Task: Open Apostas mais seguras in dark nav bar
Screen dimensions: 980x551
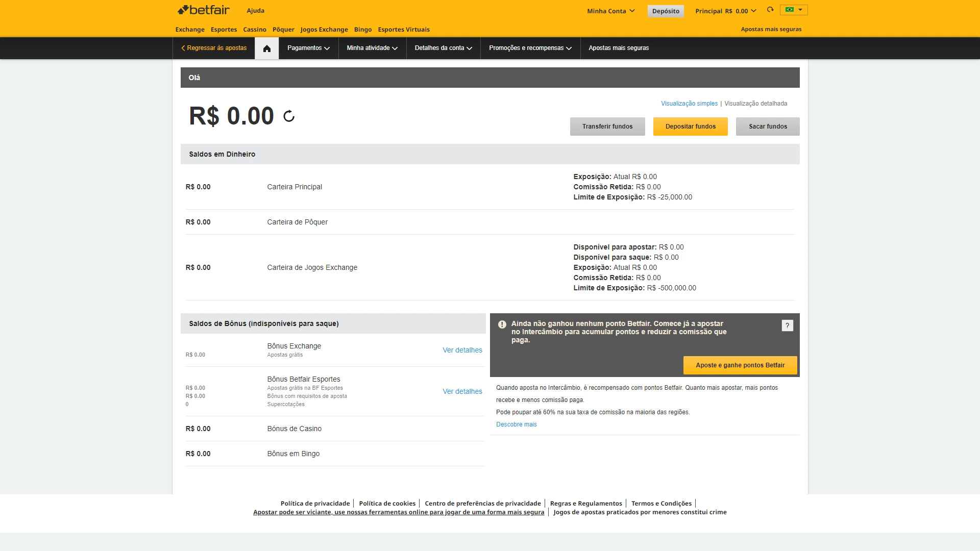Action: point(619,48)
